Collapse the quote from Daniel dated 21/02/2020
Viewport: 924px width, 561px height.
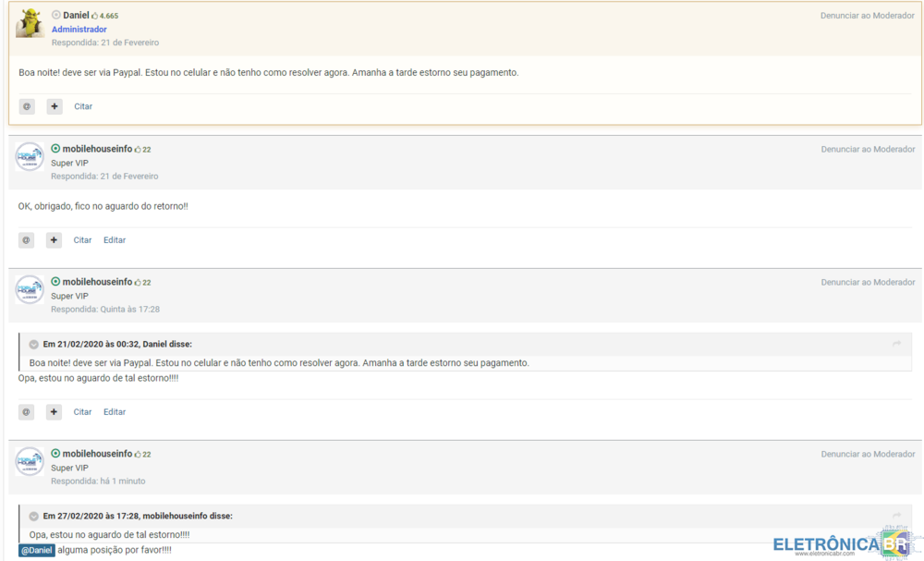(34, 345)
